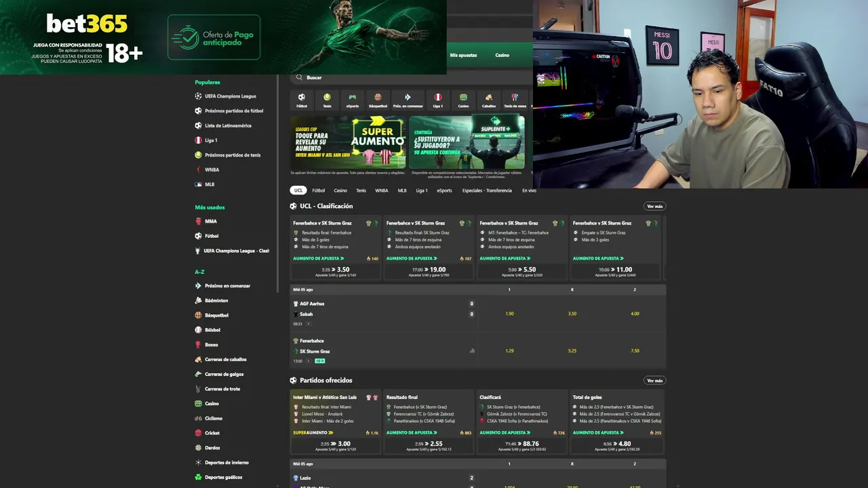Open the Caballos horse icon tile
868x488 pixels.
coord(488,100)
